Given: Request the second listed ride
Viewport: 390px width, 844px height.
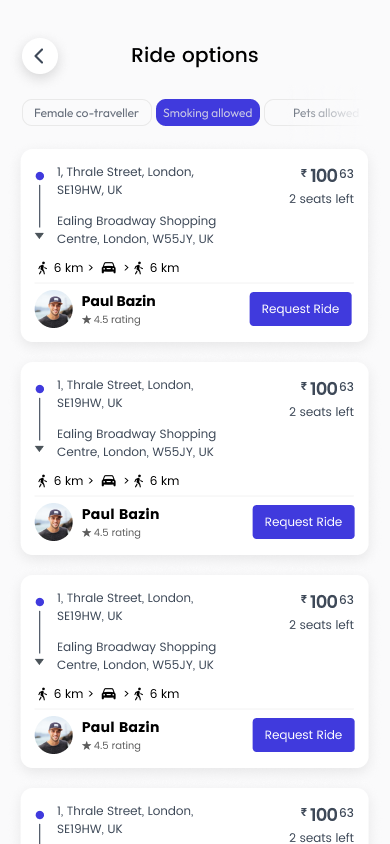Looking at the screenshot, I should 303,522.
